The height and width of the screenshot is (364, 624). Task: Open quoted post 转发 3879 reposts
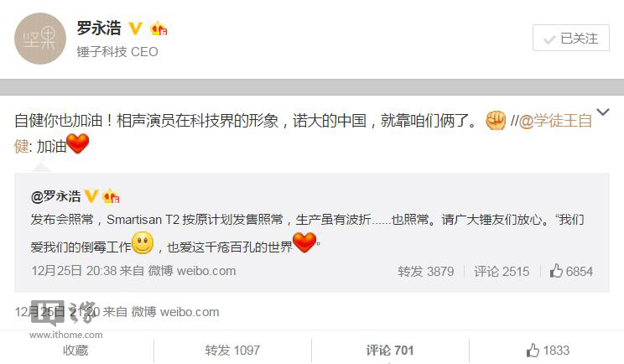pyautogui.click(x=426, y=271)
